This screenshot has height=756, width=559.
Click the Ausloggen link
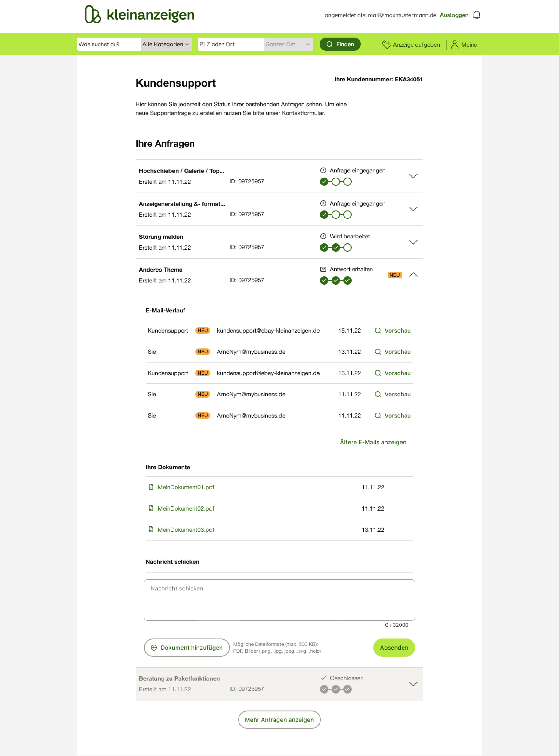tap(454, 15)
